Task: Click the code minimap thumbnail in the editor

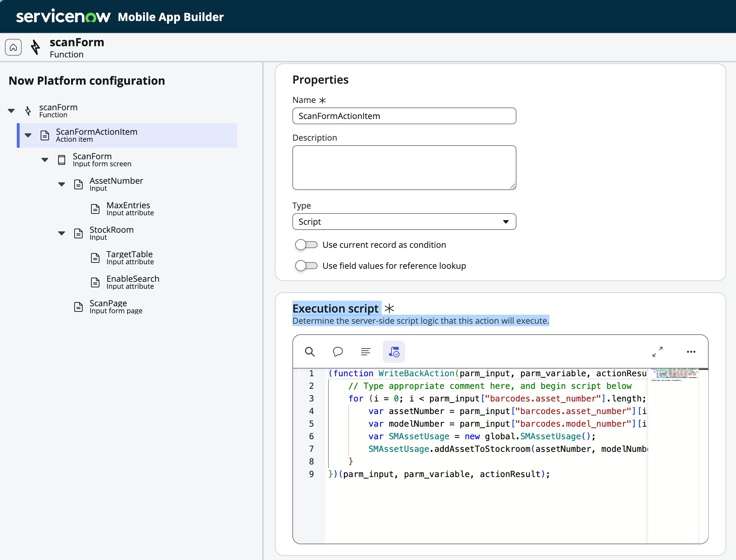Action: [674, 374]
